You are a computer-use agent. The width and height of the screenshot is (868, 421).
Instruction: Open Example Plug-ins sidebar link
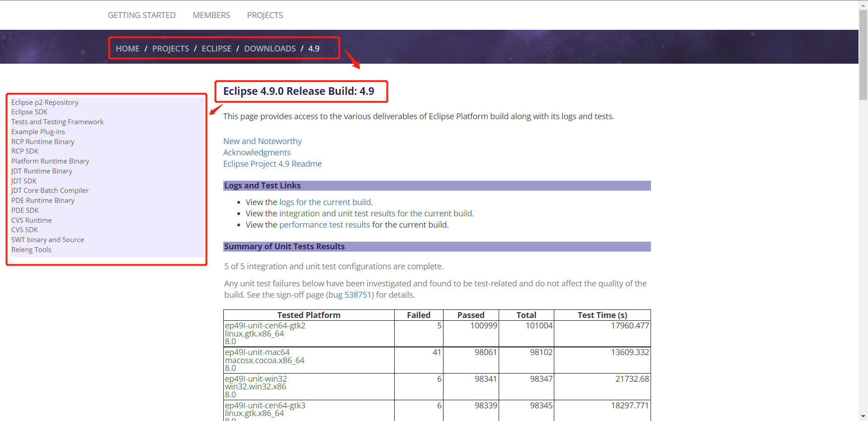click(38, 132)
